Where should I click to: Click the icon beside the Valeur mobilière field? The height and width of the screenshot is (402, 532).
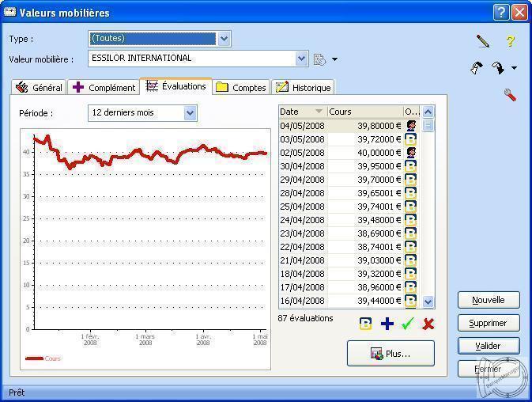[x=320, y=59]
